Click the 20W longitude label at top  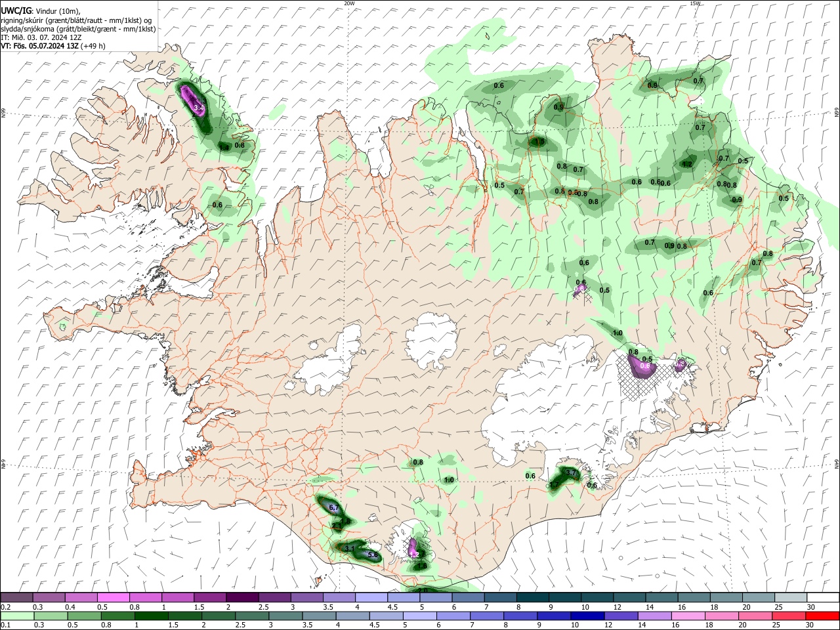point(349,3)
